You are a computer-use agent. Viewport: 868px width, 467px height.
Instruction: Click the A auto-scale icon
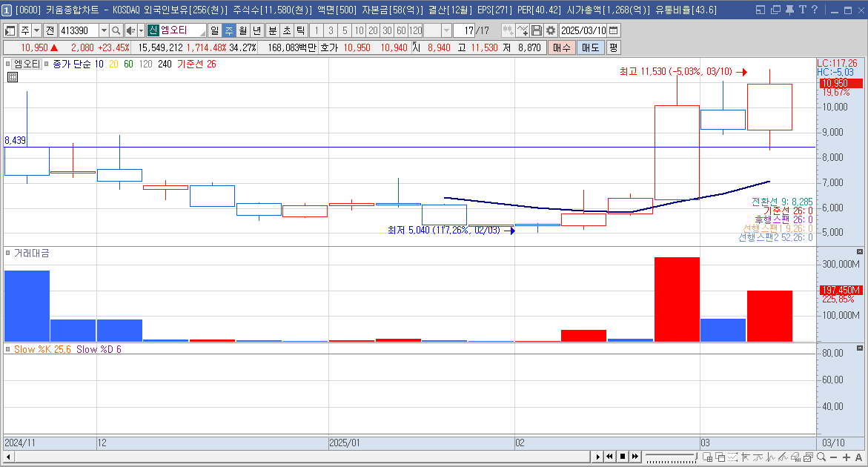point(858,457)
